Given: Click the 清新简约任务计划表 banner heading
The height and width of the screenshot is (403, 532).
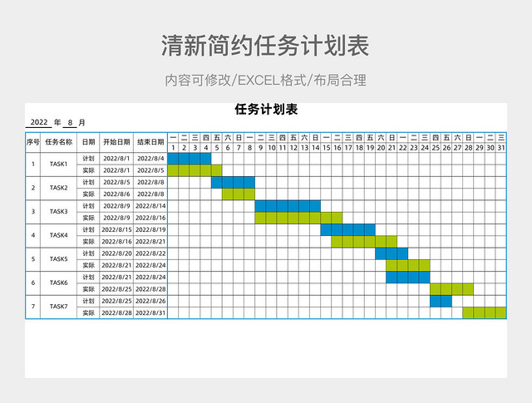Looking at the screenshot, I should pos(265,46).
